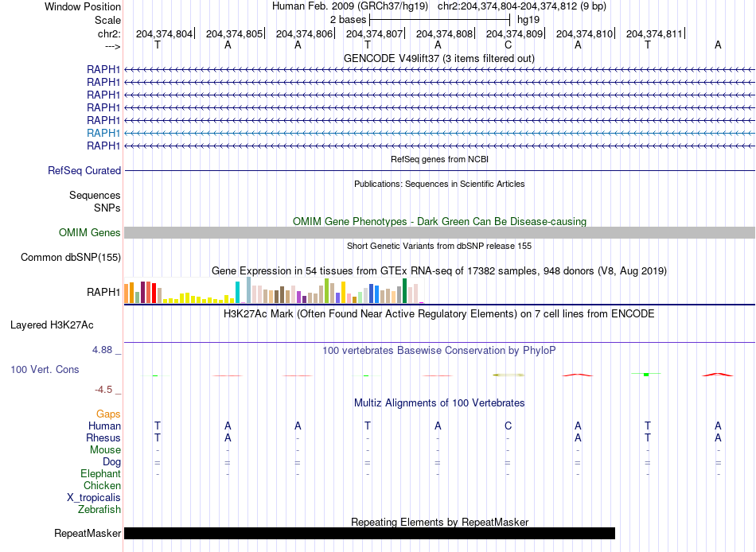The image size is (756, 552).
Task: Click the Elephant species label
Action: [100, 474]
